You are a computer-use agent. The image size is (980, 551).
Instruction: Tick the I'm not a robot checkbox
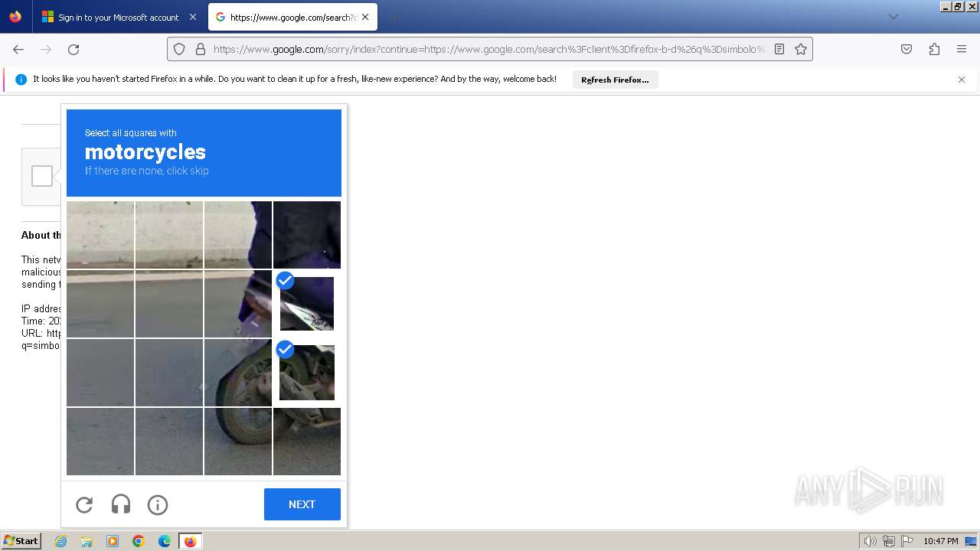tap(42, 176)
